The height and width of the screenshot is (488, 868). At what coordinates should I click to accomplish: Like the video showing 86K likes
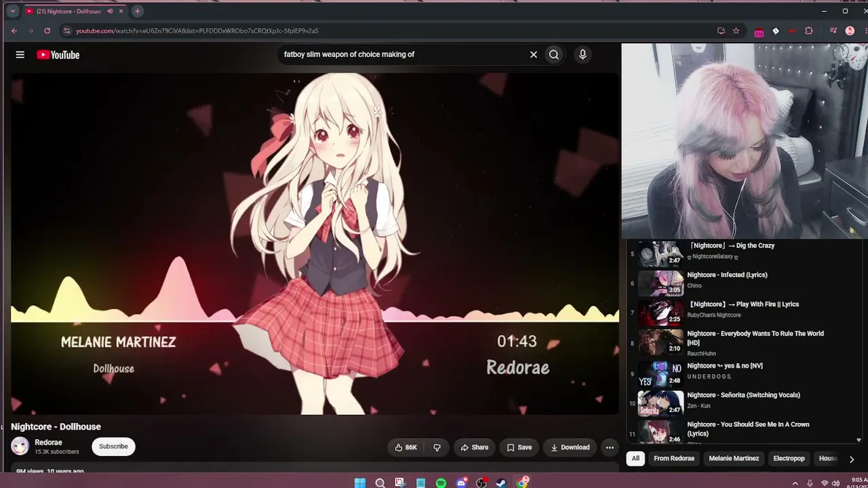[406, 447]
